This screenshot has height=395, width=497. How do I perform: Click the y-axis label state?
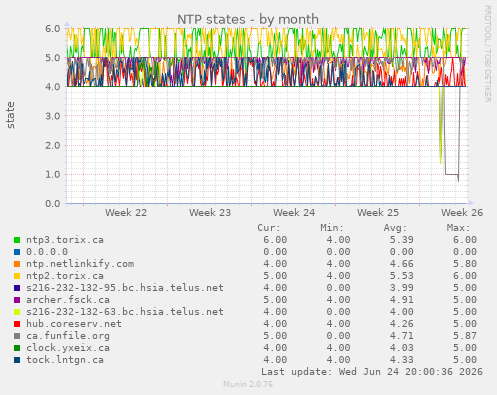coord(10,115)
